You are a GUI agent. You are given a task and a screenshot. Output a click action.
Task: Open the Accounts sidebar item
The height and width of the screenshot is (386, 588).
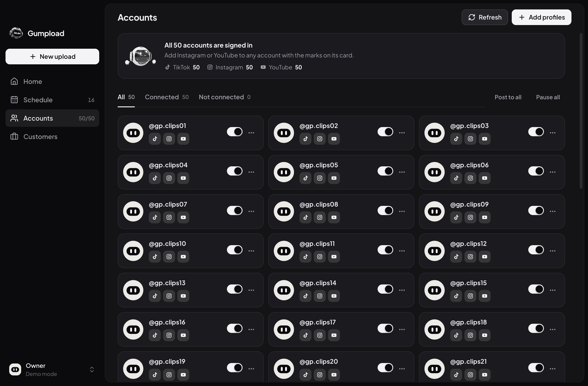(52, 118)
